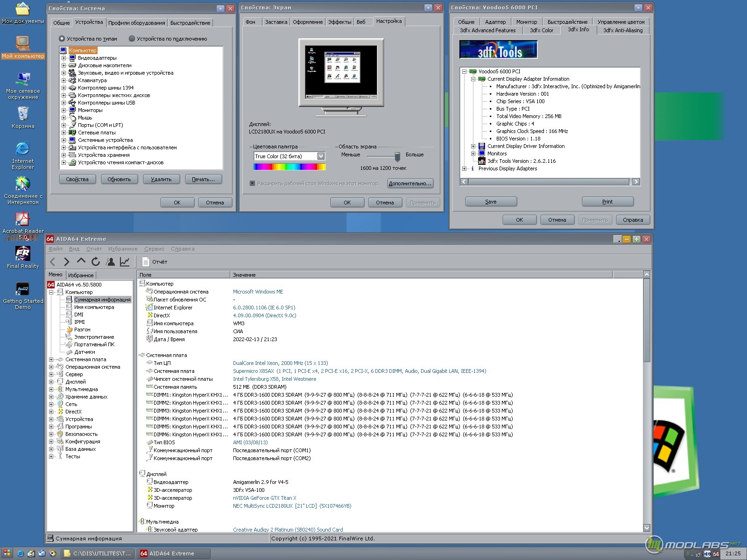Click the 3dfx Tools logo banner
Image resolution: width=747 pixels, height=560 pixels.
pyautogui.click(x=498, y=49)
